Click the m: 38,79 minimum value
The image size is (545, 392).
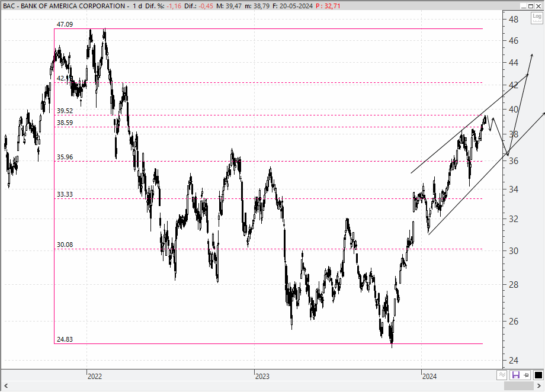(x=257, y=6)
